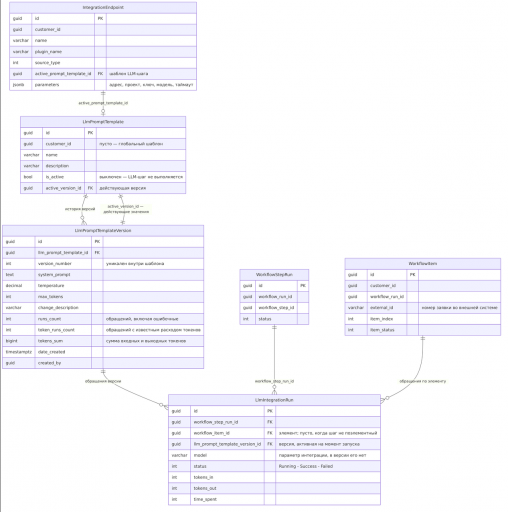Screen dimensions: 508x512
Task: Click the IntegrationEndpoint table header
Action: tap(103, 8)
